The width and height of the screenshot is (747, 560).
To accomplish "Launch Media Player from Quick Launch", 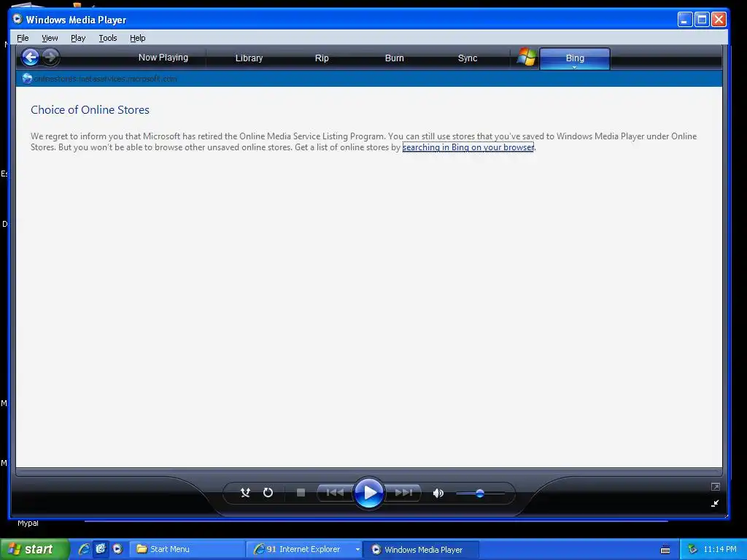I will 117,549.
